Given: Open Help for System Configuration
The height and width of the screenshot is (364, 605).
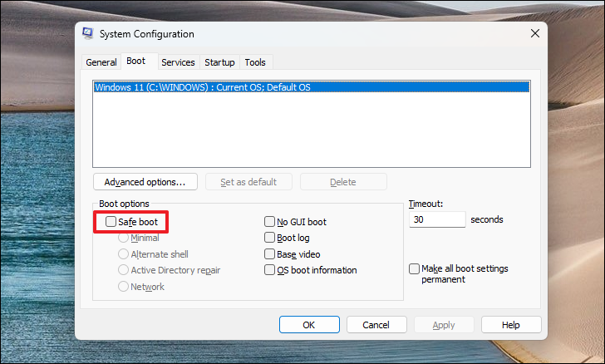Looking at the screenshot, I should click(x=511, y=325).
